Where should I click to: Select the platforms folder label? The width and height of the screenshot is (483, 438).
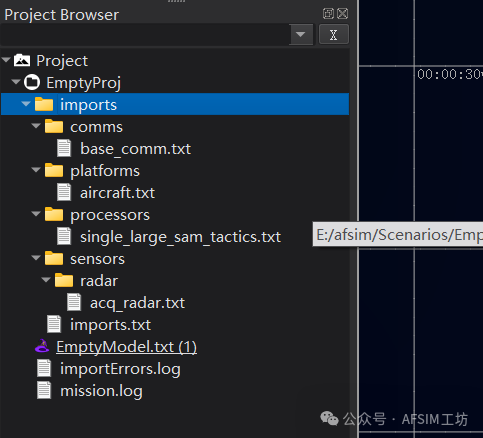coord(105,171)
